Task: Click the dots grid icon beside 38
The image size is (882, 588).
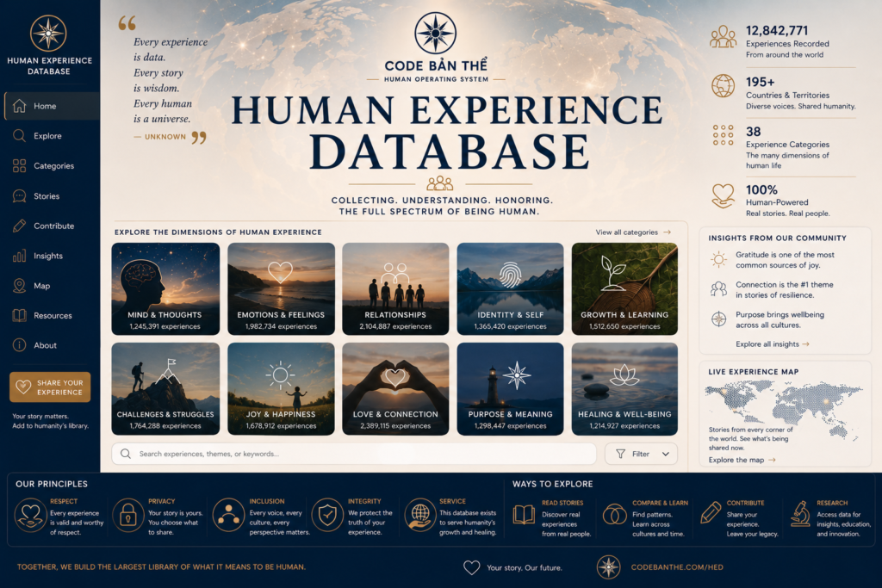Action: (x=723, y=135)
